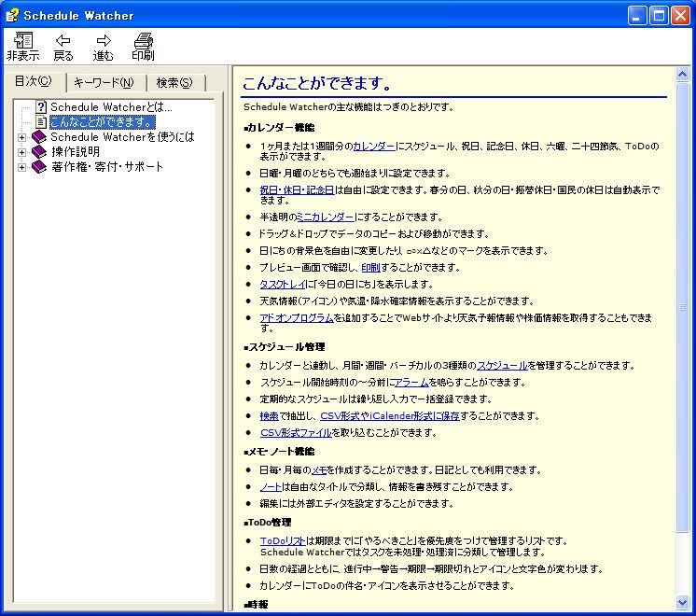Viewport: 696px width, 616px height.
Task: Click the page icon beside こんなことができます
Action: pos(41,121)
